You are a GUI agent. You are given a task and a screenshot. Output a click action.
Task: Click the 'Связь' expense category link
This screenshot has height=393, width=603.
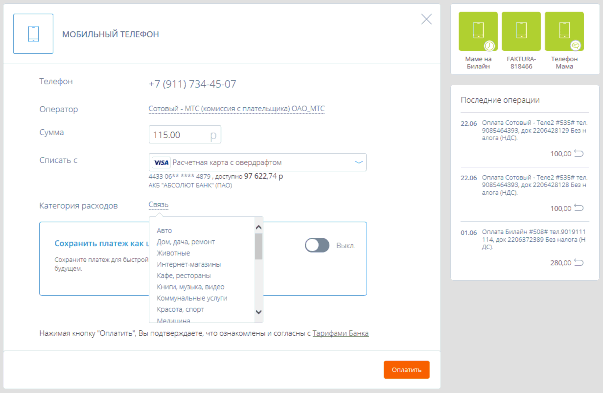coord(158,205)
